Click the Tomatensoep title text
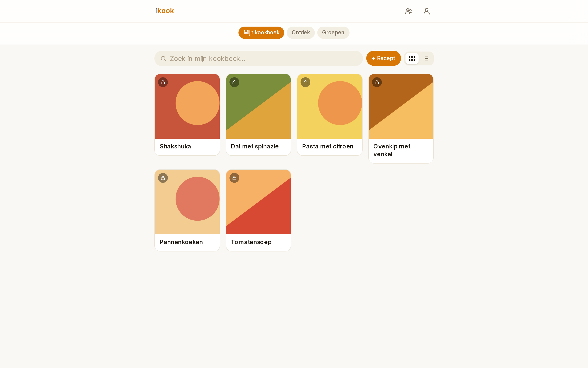Viewport: 588px width, 368px height. [x=251, y=242]
